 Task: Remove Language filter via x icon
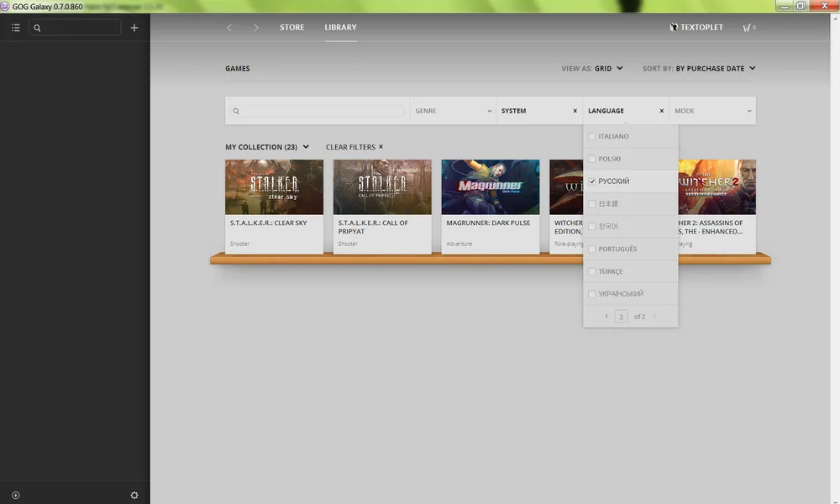tap(661, 111)
